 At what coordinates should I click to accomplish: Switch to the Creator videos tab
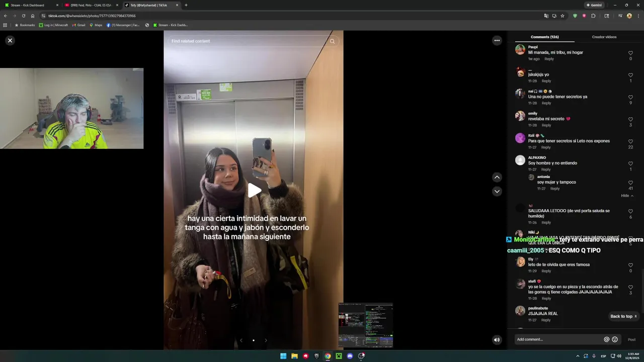click(604, 37)
